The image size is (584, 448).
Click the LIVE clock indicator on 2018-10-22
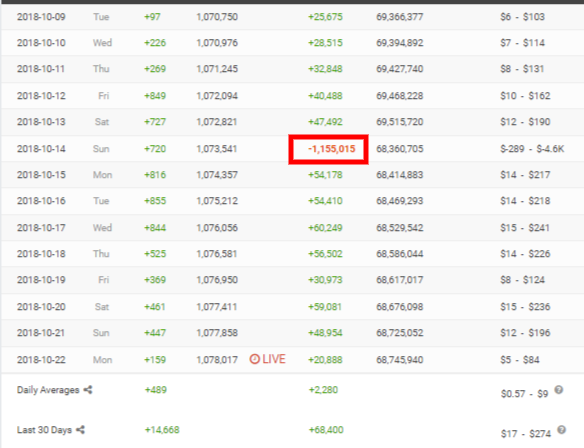267,359
